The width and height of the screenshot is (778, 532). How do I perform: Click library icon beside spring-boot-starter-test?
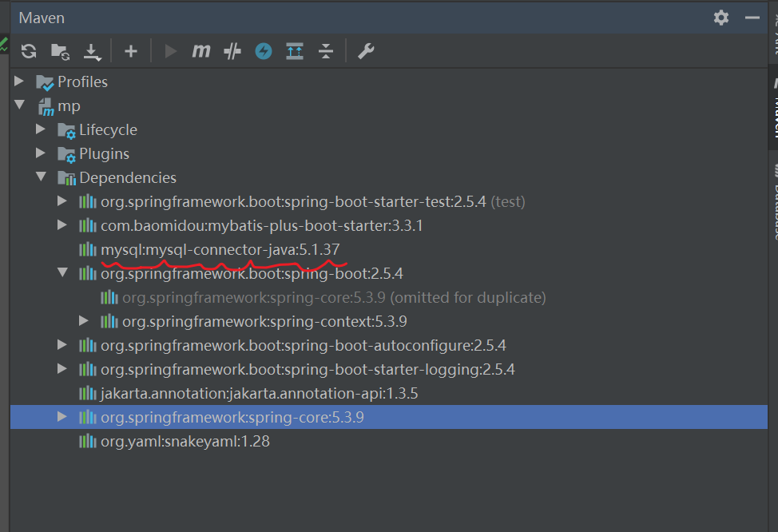88,201
